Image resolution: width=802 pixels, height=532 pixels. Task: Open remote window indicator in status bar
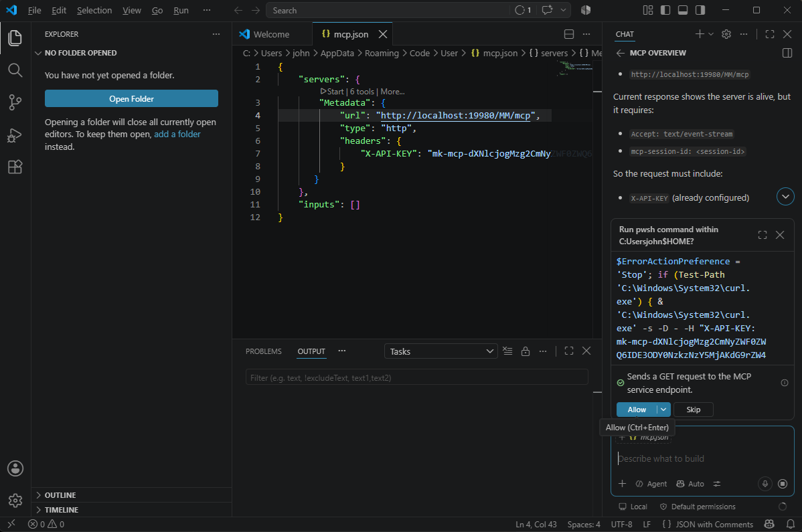[11, 525]
